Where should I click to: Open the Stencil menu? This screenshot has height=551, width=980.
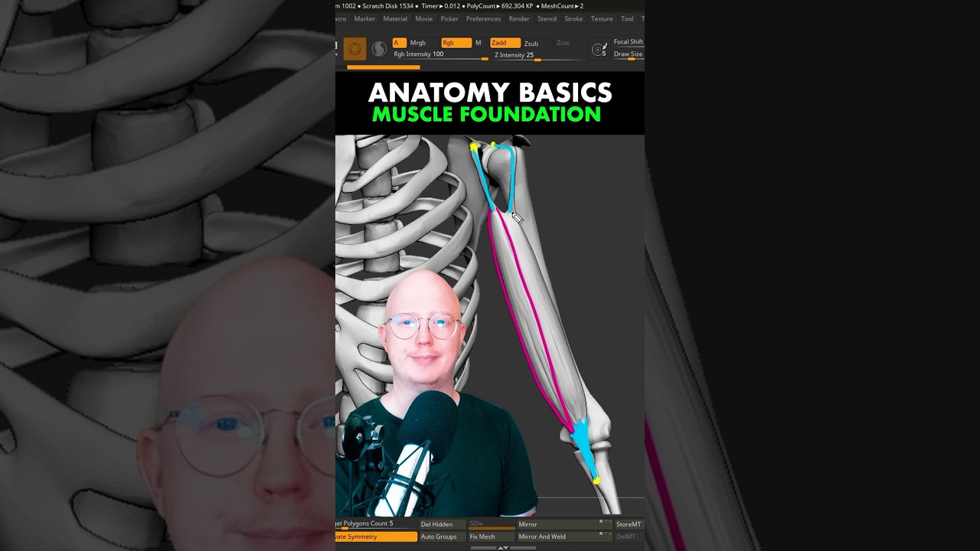(547, 19)
